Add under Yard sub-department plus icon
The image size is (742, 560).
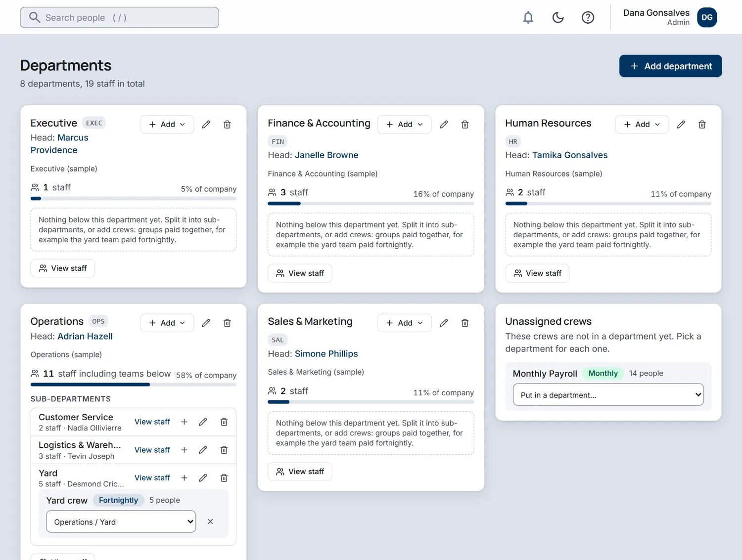(184, 478)
